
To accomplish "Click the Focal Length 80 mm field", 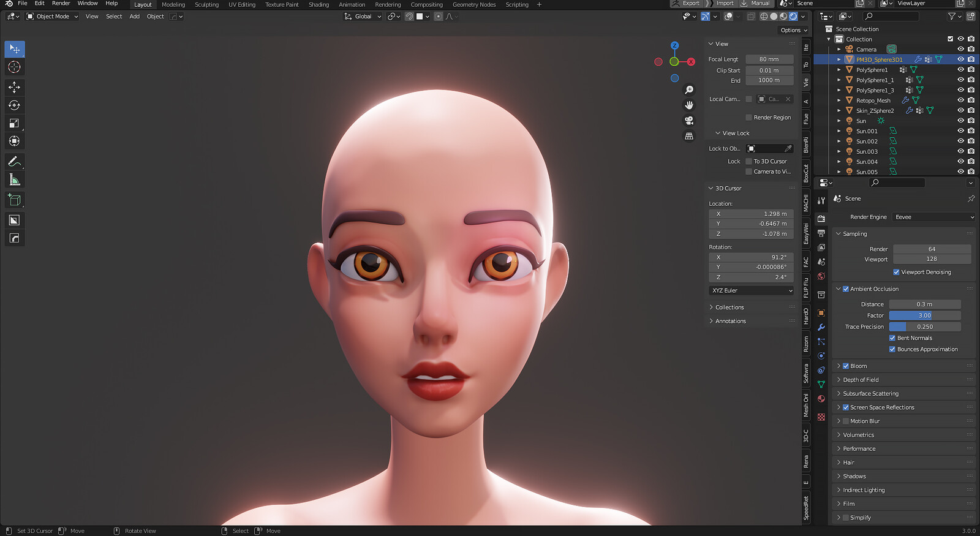I will click(x=769, y=59).
